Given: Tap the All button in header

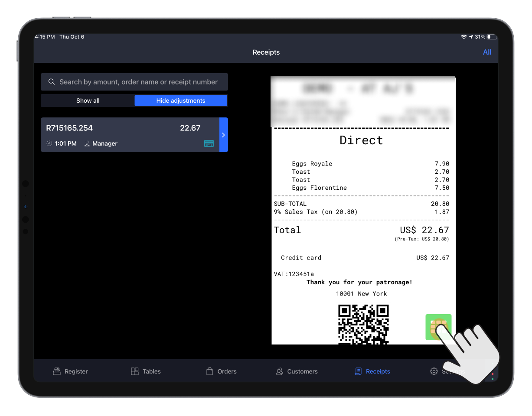Looking at the screenshot, I should (x=487, y=52).
